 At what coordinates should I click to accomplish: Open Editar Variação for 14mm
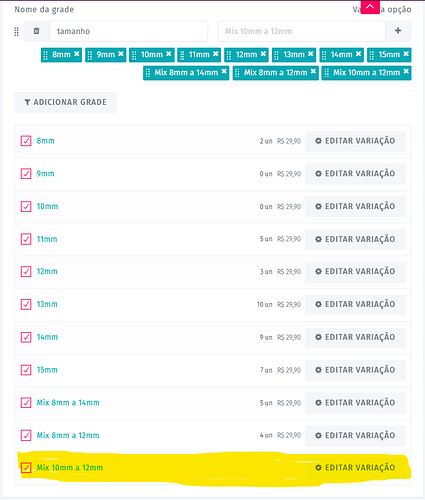(355, 337)
